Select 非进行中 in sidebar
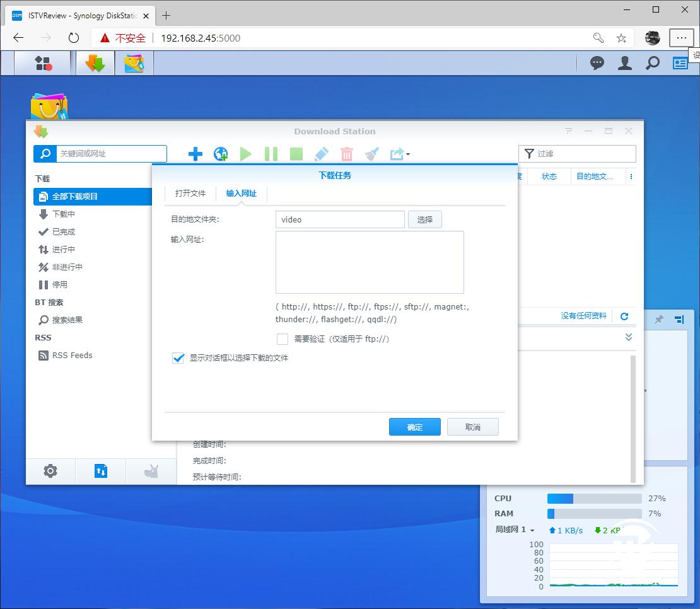 67,267
